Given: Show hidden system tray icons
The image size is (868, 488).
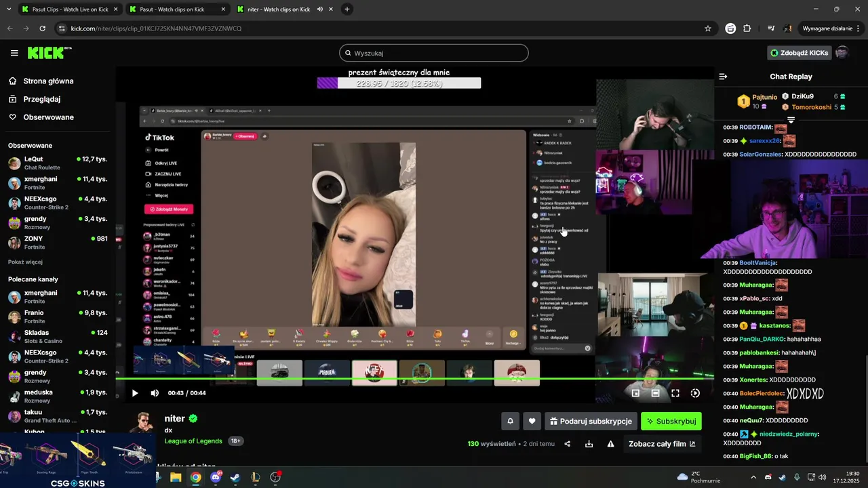Looking at the screenshot, I should point(754,477).
